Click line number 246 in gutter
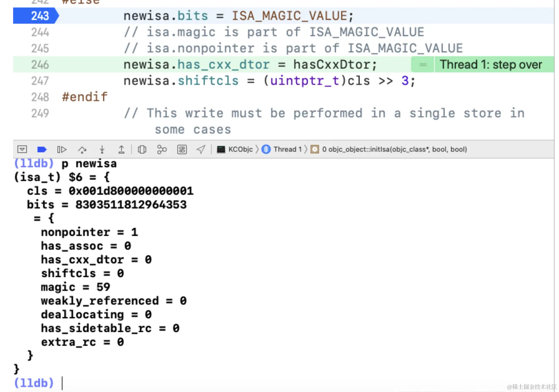Viewport: 559px width, 392px height. (40, 65)
